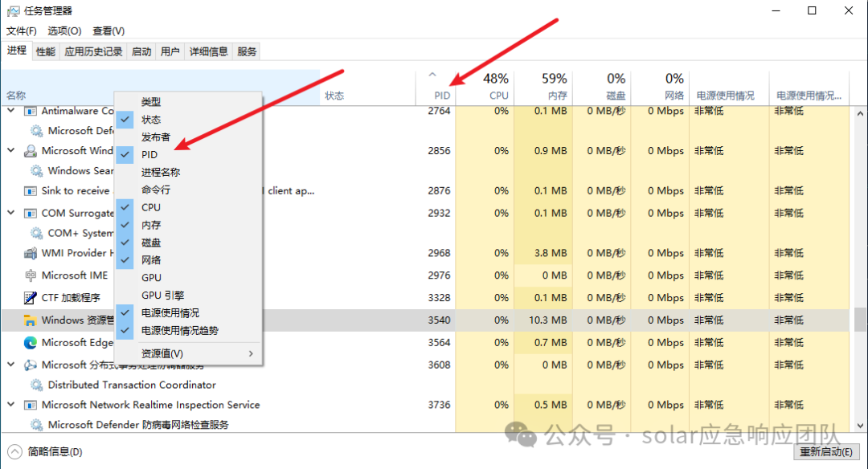Sort by the CPU column header

(x=485, y=88)
